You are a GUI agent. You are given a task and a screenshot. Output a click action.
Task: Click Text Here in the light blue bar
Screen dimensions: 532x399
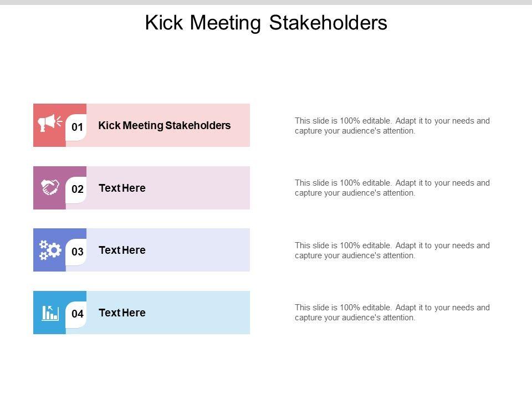122,313
